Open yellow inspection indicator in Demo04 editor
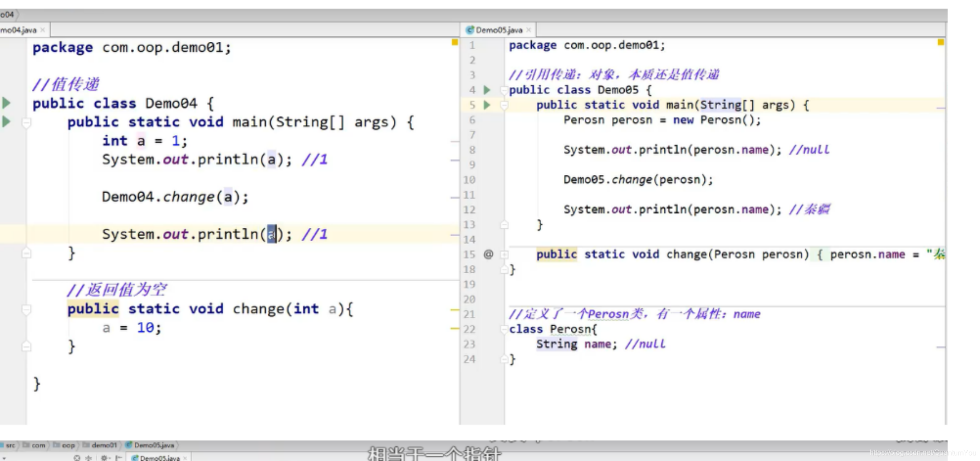 pos(454,42)
